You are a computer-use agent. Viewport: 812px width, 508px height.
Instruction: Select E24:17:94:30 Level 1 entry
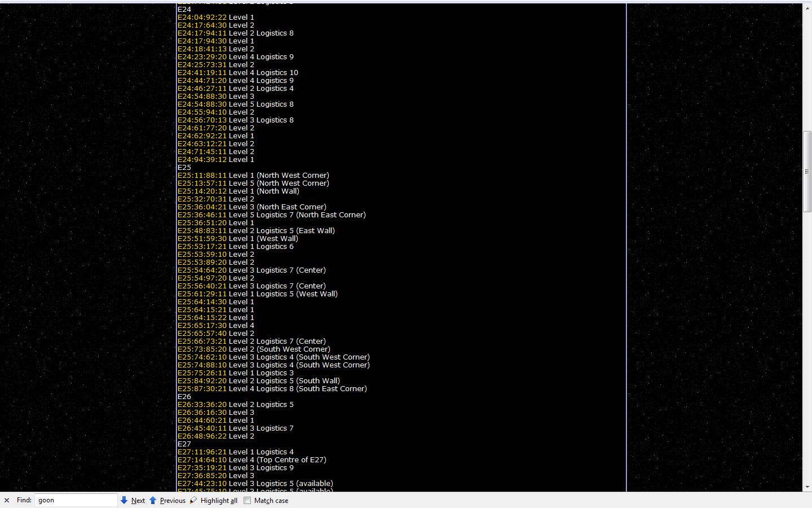point(216,41)
